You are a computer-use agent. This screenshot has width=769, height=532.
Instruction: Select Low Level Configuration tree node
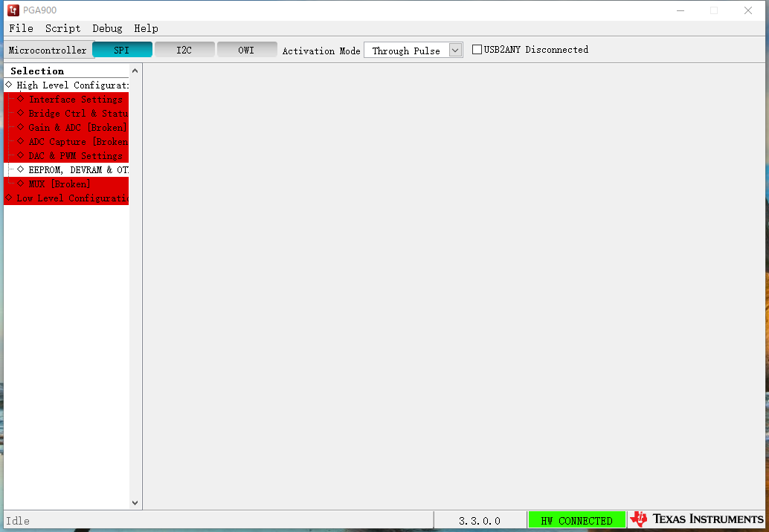tap(72, 198)
